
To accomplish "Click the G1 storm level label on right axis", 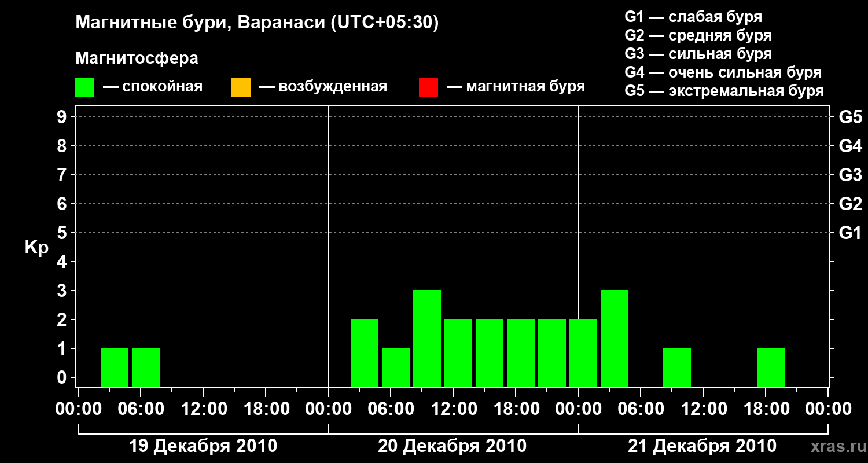I will 850,233.
